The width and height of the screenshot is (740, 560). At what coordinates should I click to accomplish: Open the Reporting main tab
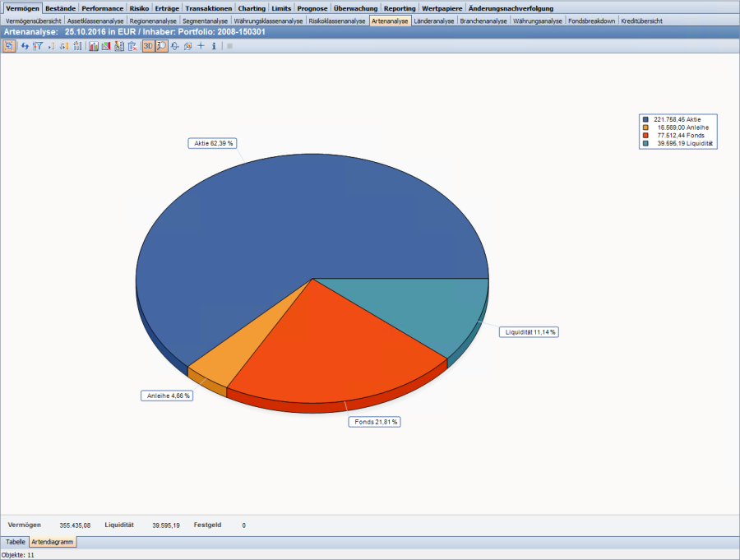tap(400, 8)
